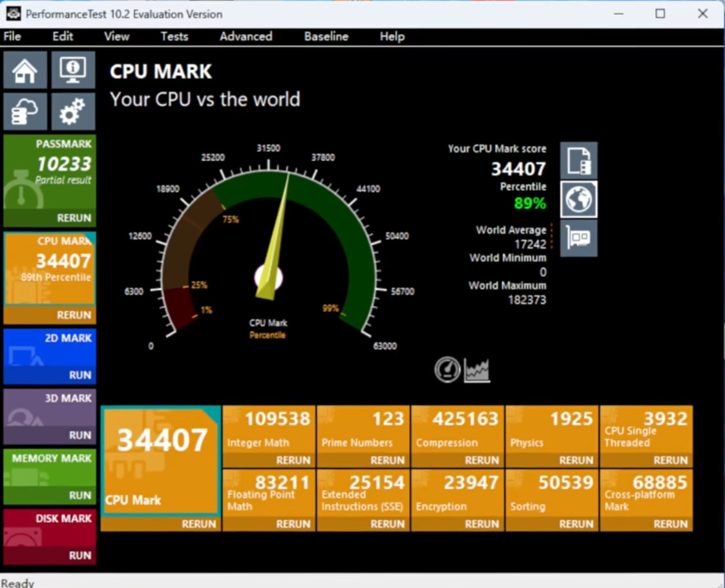Viewport: 725px width, 588px height.
Task: Open the Tests menu
Action: [x=174, y=37]
